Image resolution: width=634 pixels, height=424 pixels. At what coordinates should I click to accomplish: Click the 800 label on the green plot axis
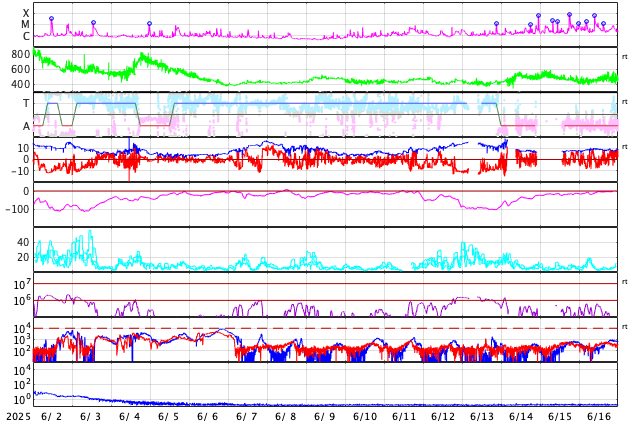pos(21,54)
